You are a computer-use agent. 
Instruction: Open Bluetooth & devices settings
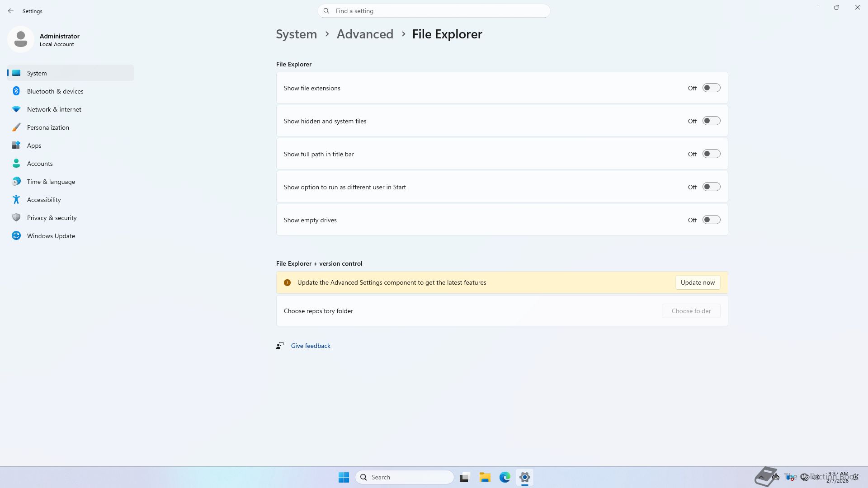coord(55,91)
